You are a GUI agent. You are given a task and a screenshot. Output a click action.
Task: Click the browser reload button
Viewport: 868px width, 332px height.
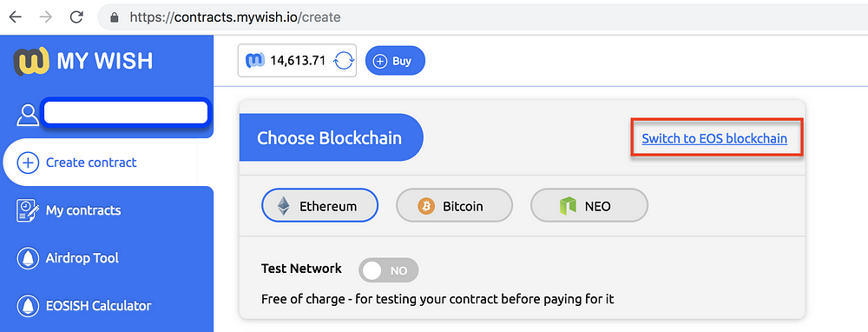pyautogui.click(x=76, y=17)
